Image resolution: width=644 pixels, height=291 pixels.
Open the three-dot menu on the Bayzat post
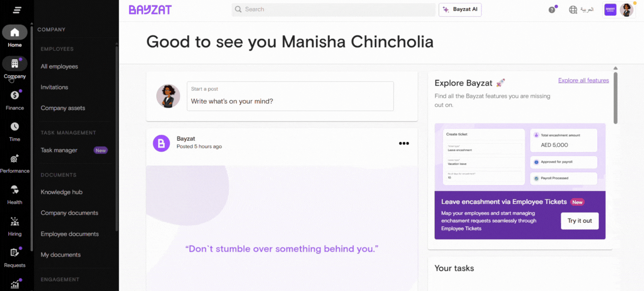click(404, 143)
